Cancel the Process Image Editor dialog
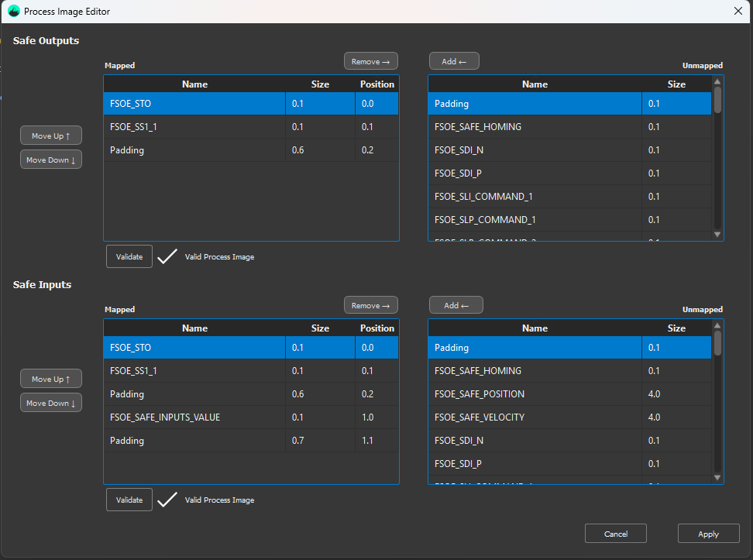The image size is (753, 560). (616, 534)
